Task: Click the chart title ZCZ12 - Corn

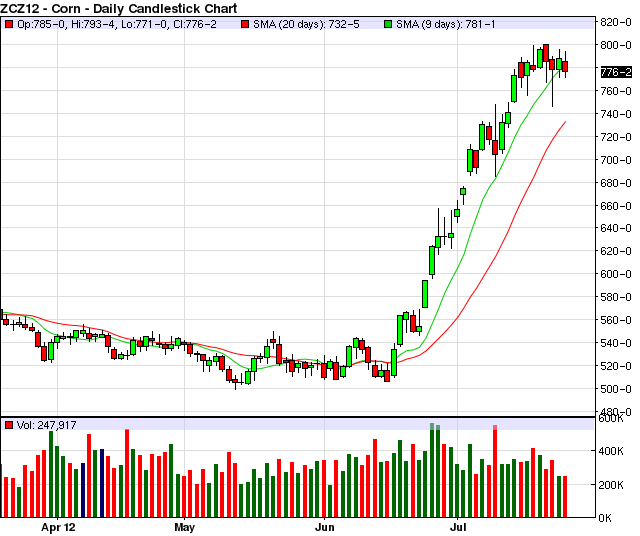Action: click(x=118, y=8)
